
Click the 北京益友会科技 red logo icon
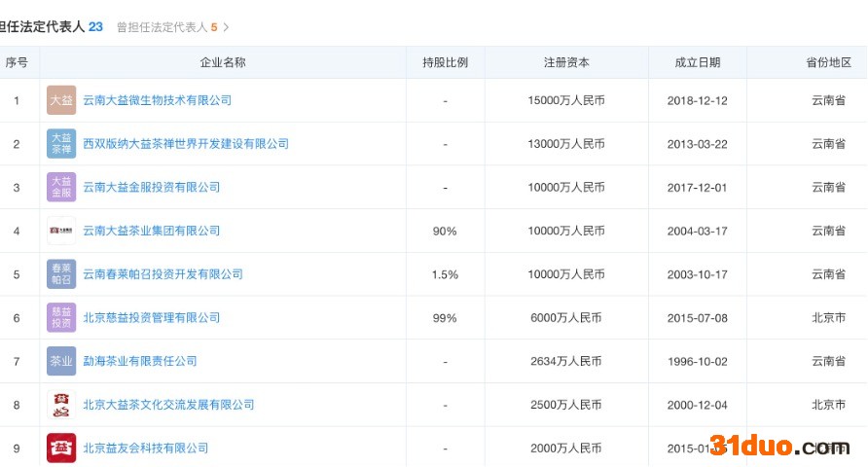61,448
